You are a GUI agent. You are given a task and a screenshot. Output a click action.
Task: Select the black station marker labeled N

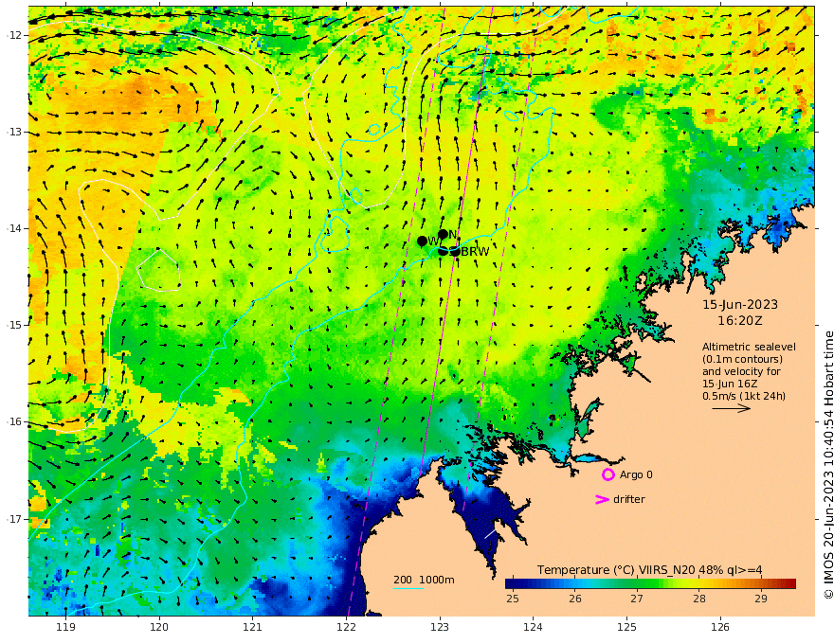pos(444,234)
